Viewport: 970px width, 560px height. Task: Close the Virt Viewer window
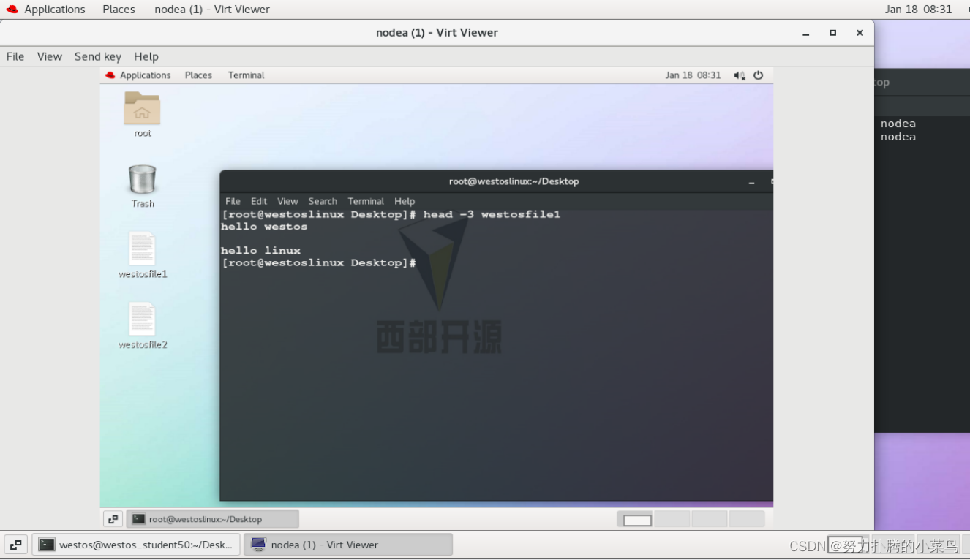[x=860, y=33]
